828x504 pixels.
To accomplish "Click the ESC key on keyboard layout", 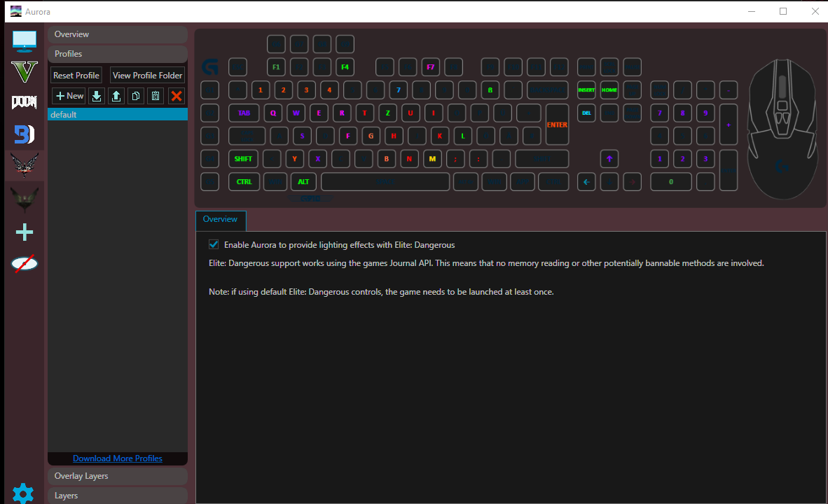I will (x=237, y=67).
